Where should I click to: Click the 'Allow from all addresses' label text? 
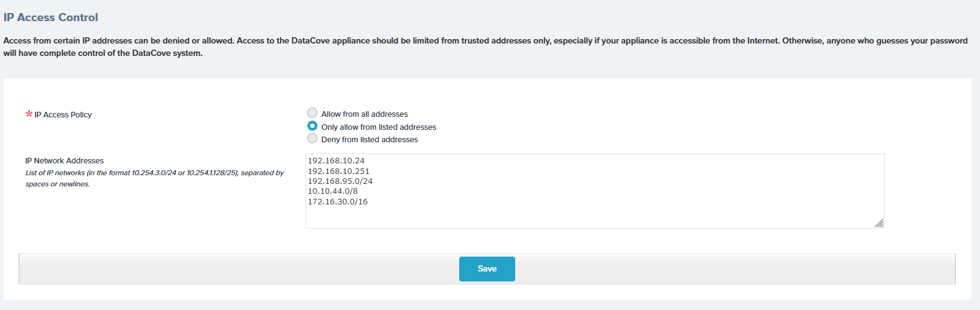tap(365, 114)
